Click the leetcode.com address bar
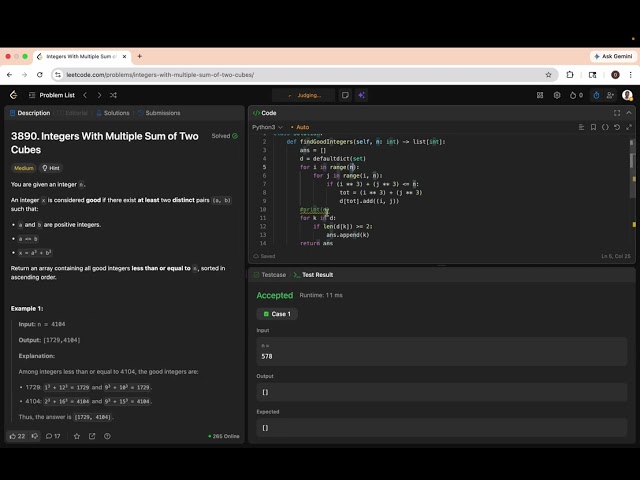Screen dimensions: 640x480 (x=304, y=75)
